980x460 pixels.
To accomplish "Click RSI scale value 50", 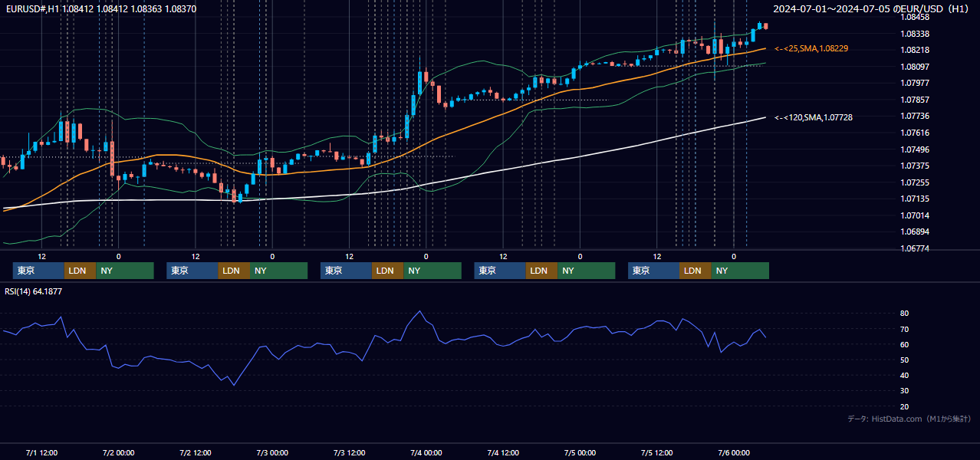I will click(x=905, y=360).
